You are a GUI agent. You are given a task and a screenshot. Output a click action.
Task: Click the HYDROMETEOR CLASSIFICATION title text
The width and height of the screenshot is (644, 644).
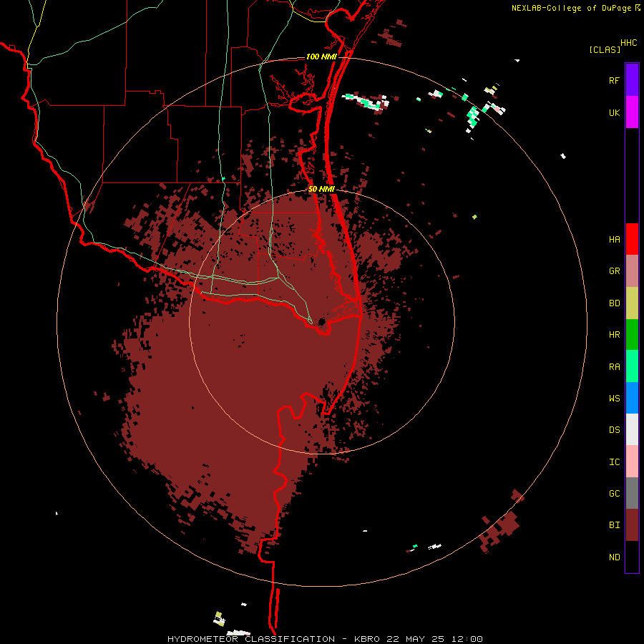[x=251, y=639]
